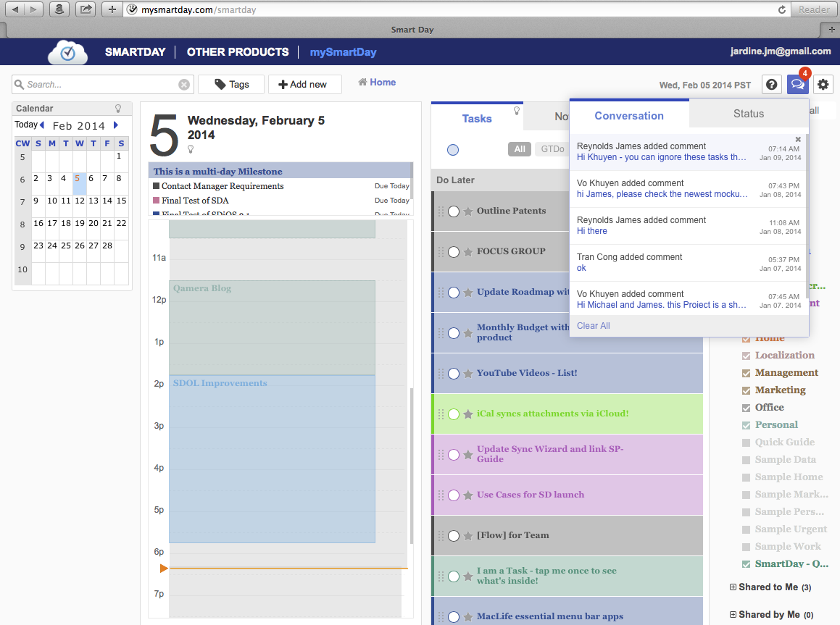The height and width of the screenshot is (625, 840).
Task: Click the Safari reload page icon
Action: (x=781, y=9)
